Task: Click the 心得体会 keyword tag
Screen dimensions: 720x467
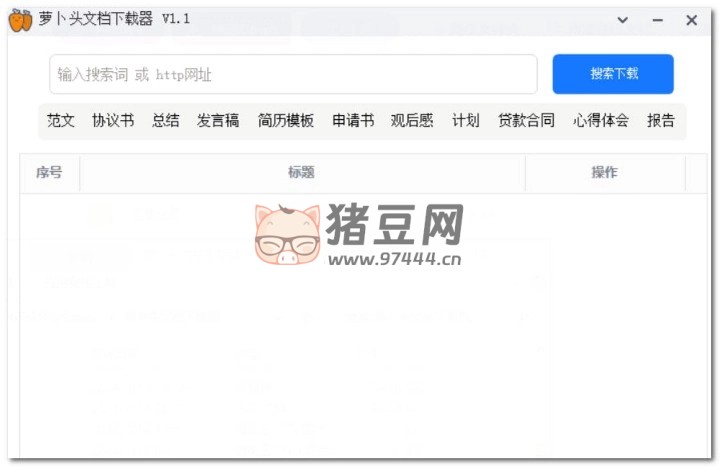Action: click(601, 120)
